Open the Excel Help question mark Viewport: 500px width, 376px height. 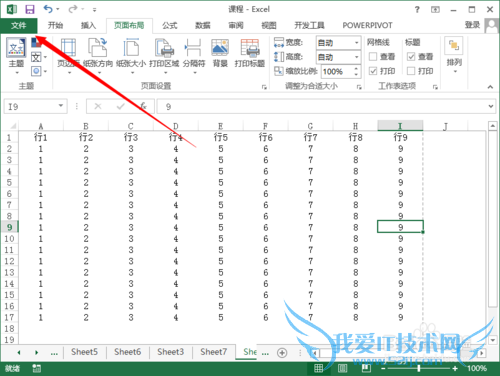pos(417,10)
